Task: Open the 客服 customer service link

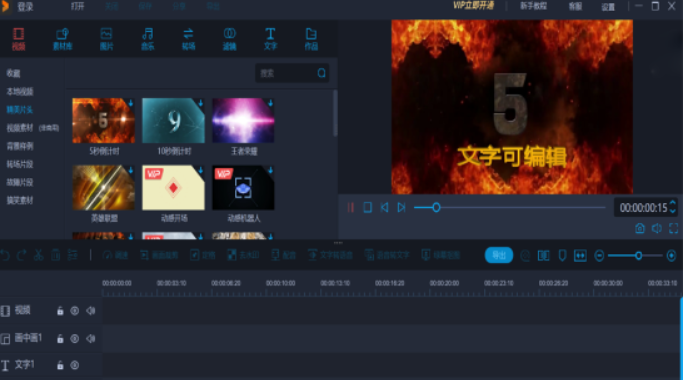Action: [575, 6]
